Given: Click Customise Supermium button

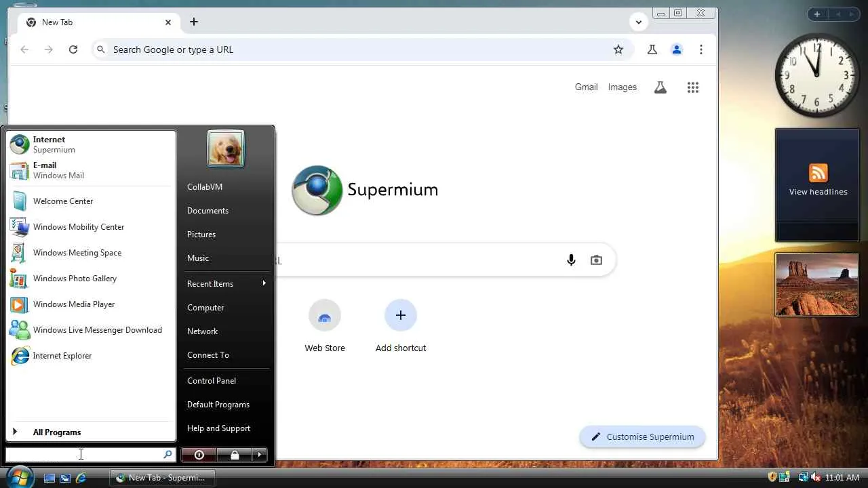Looking at the screenshot, I should (x=642, y=437).
